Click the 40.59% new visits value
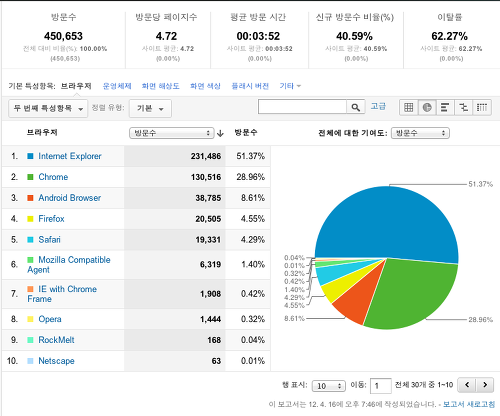Viewport: 500px width, 416px height. pyautogui.click(x=354, y=36)
